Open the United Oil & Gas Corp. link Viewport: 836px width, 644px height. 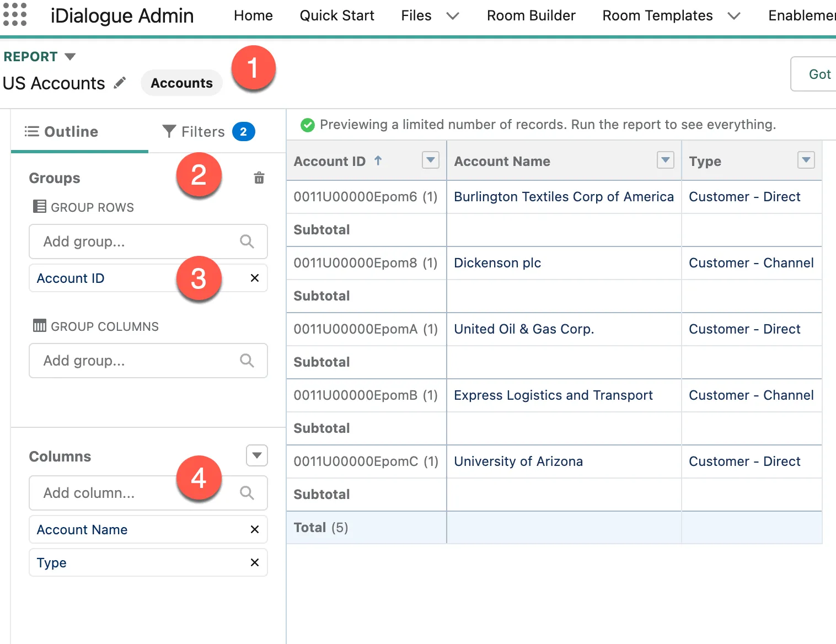pyautogui.click(x=524, y=329)
